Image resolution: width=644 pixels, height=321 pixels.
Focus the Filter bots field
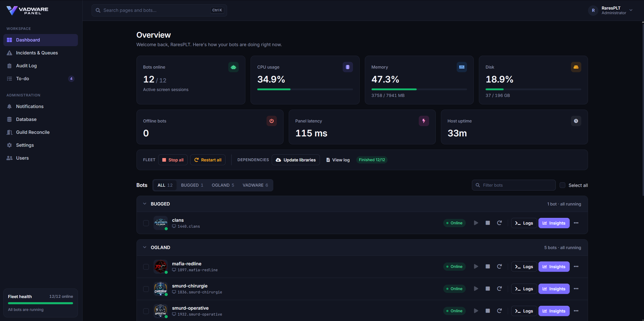tap(514, 185)
